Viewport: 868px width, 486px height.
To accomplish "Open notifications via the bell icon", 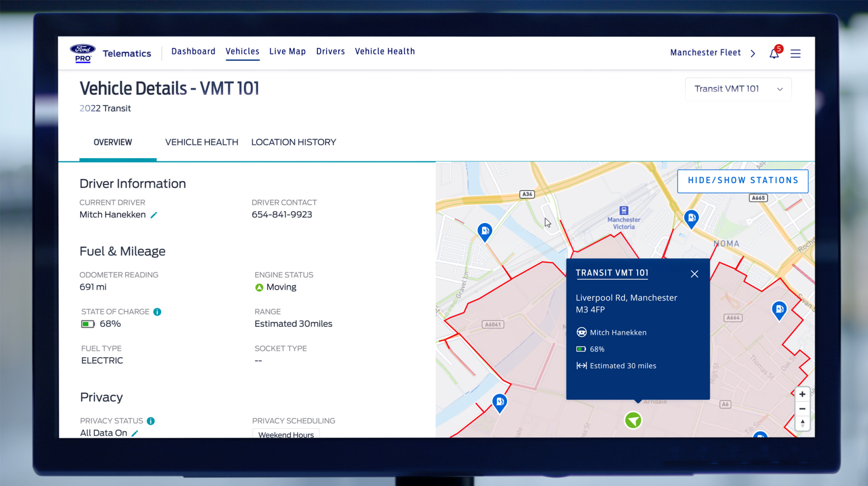I will [774, 53].
